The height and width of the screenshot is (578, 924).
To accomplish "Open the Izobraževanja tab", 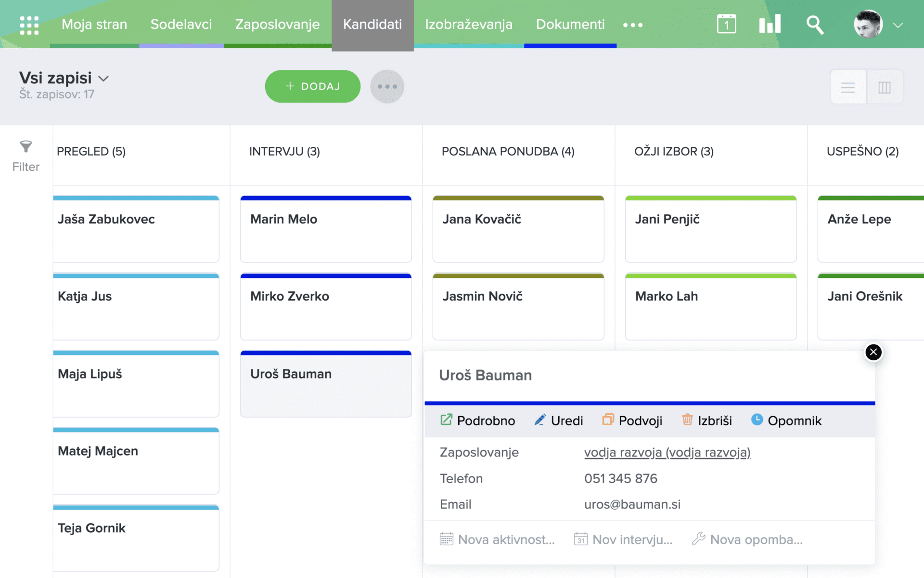I will (x=469, y=24).
